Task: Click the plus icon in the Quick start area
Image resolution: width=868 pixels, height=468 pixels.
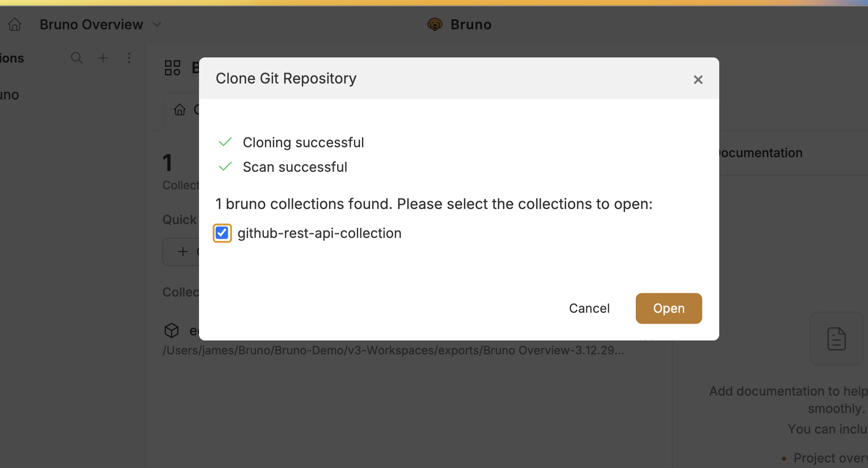Action: [182, 251]
